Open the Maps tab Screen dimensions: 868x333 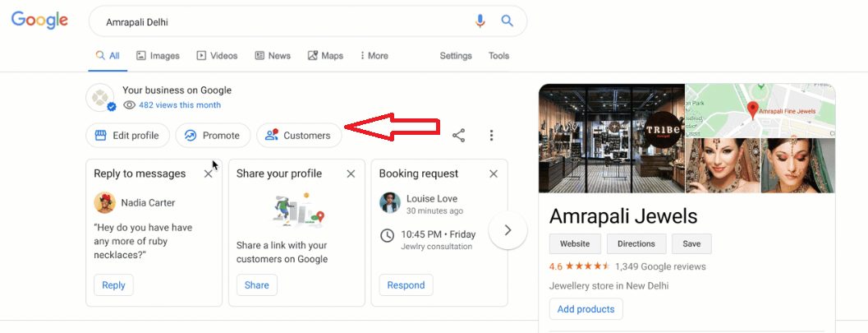tap(325, 55)
